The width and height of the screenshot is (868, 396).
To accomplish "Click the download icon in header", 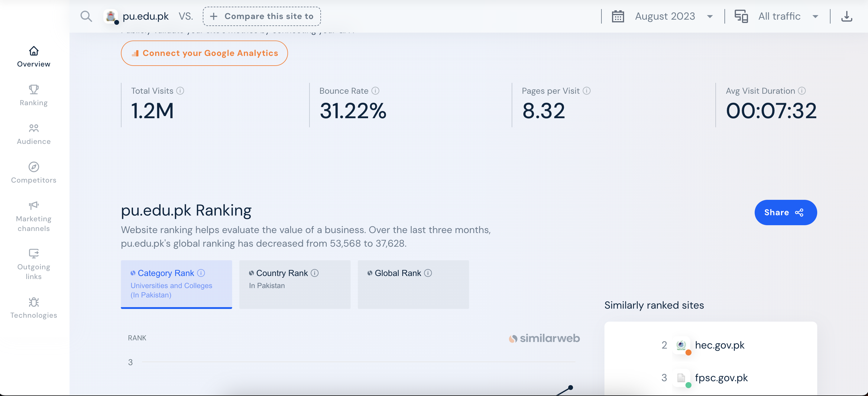I will (x=847, y=16).
